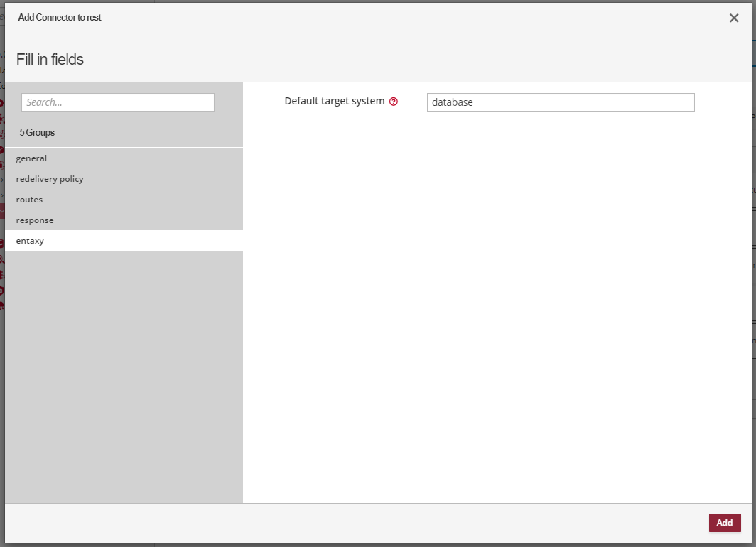The image size is (756, 547).
Task: Show the response group fields
Action: click(35, 220)
